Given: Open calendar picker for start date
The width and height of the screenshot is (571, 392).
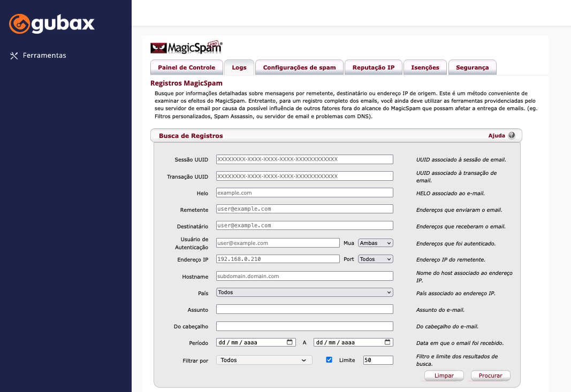Looking at the screenshot, I should [290, 342].
